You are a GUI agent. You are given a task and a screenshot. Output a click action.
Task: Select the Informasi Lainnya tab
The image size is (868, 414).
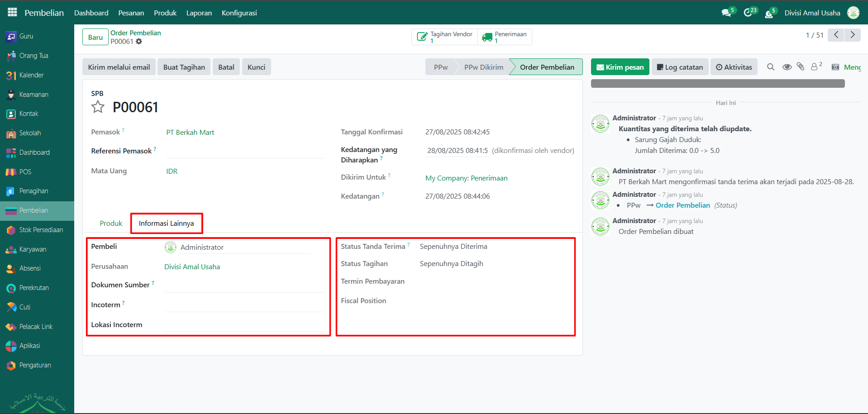click(x=166, y=224)
